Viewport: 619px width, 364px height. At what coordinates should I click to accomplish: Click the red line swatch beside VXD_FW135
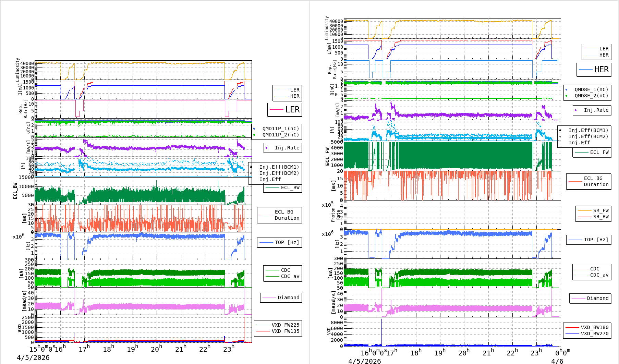coord(263,331)
